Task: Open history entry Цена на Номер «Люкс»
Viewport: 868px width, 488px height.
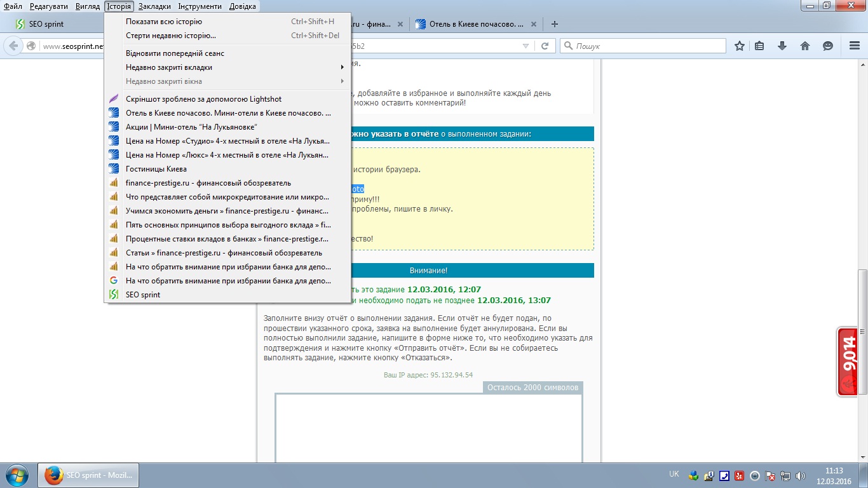Action: pos(227,155)
